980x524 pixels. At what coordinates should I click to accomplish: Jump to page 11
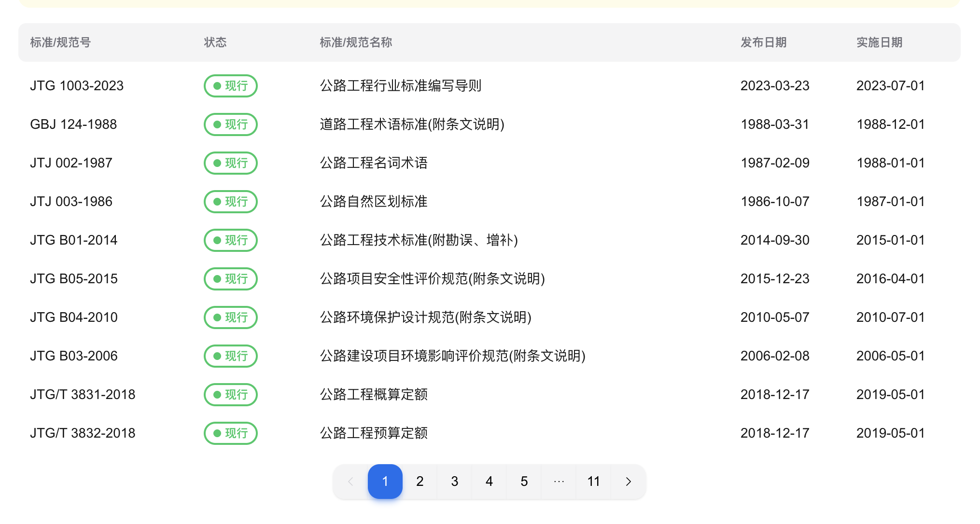coord(593,482)
